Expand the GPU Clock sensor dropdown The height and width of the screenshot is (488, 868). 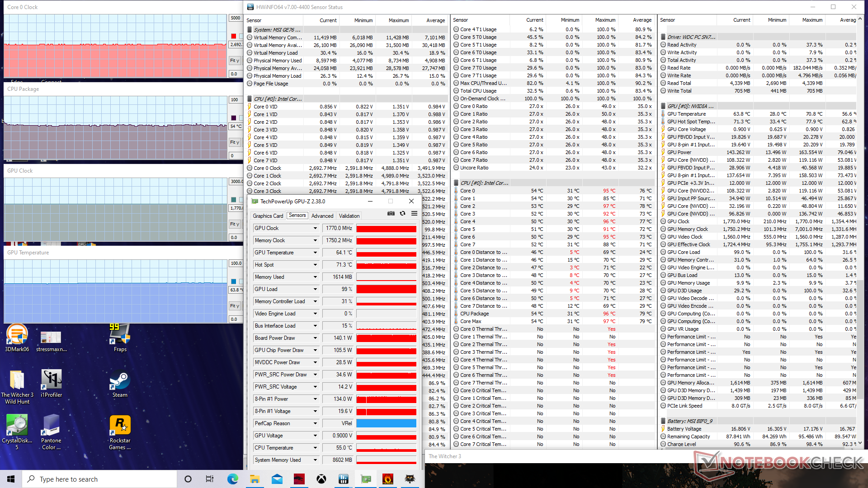tap(315, 228)
